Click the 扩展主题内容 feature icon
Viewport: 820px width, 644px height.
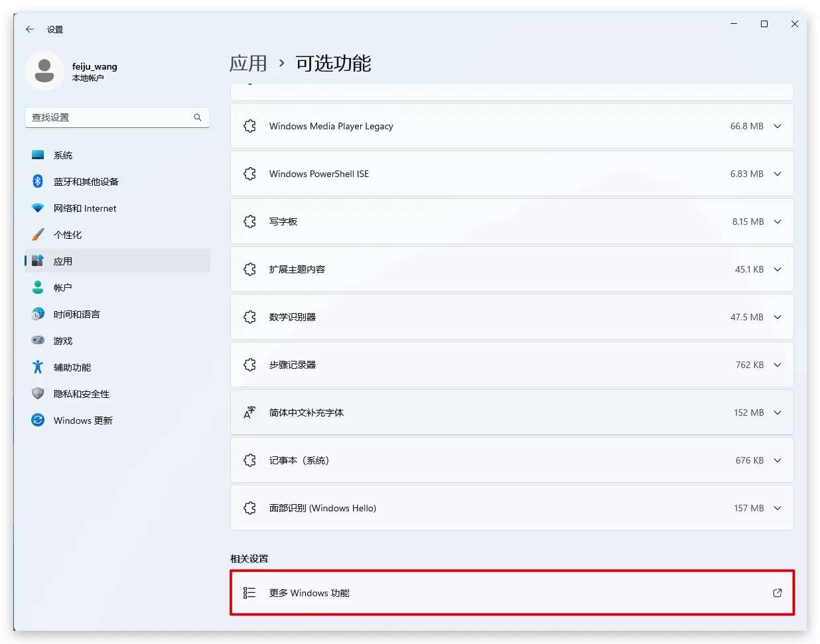click(249, 269)
